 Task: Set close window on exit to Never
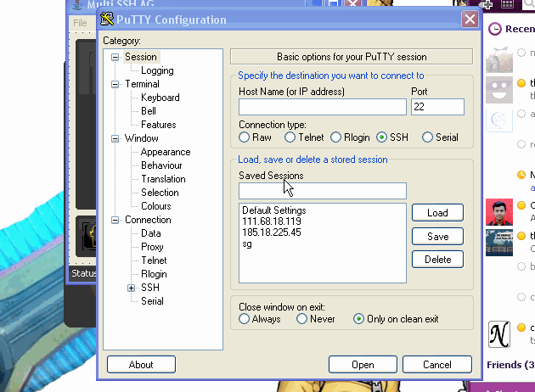click(x=301, y=319)
